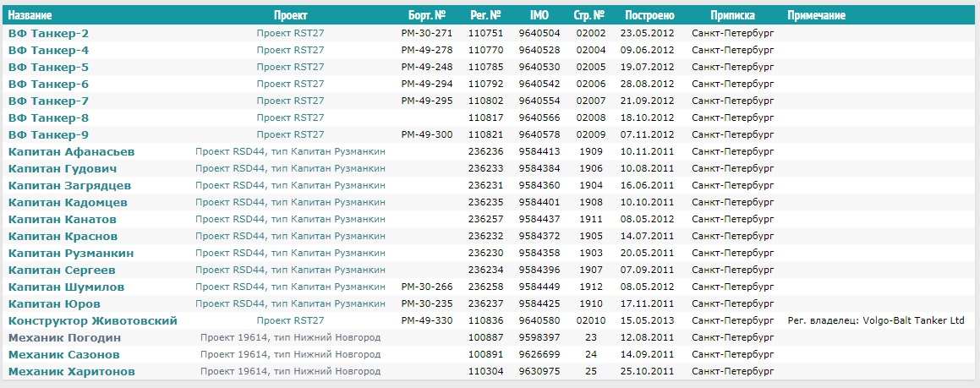Image resolution: width=980 pixels, height=388 pixels.
Task: Open the ВФ Танкер-8 ship page
Action: [x=48, y=118]
